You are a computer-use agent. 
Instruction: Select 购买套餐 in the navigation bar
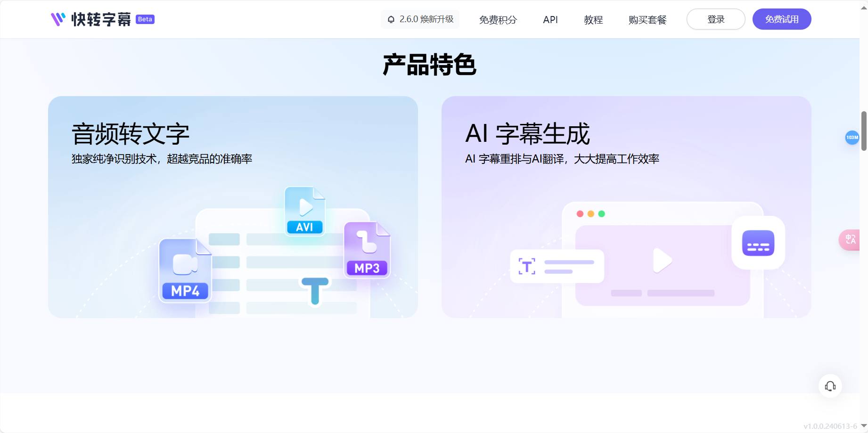[647, 20]
